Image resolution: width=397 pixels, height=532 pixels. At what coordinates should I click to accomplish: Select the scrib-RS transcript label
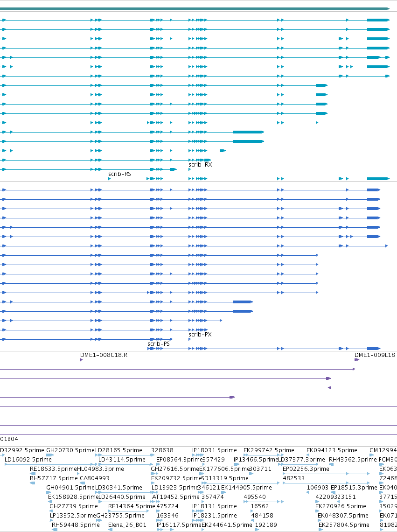pos(119,174)
